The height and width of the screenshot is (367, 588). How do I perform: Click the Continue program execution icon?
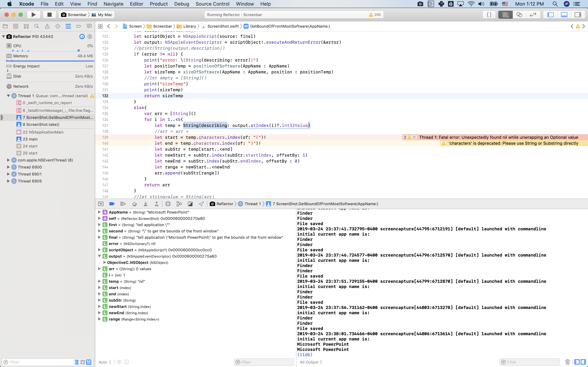point(123,204)
